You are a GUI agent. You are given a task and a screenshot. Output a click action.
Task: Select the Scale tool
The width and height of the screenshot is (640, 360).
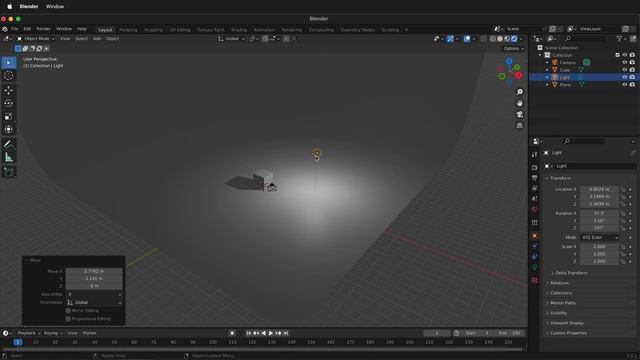9,116
